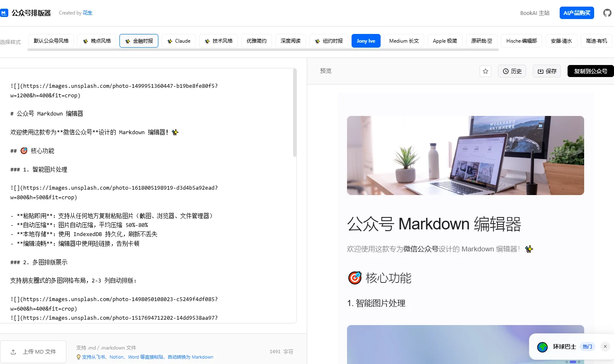Choose the Apple 极简 style
The width and height of the screenshot is (614, 364).
445,41
